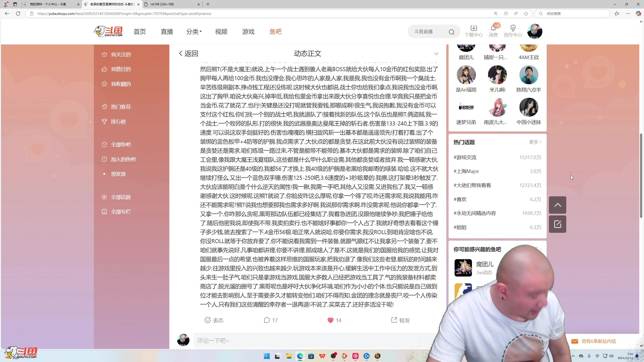Open 我赞过的 in sidebar
The width and height of the screenshot is (644, 362).
click(x=116, y=69)
